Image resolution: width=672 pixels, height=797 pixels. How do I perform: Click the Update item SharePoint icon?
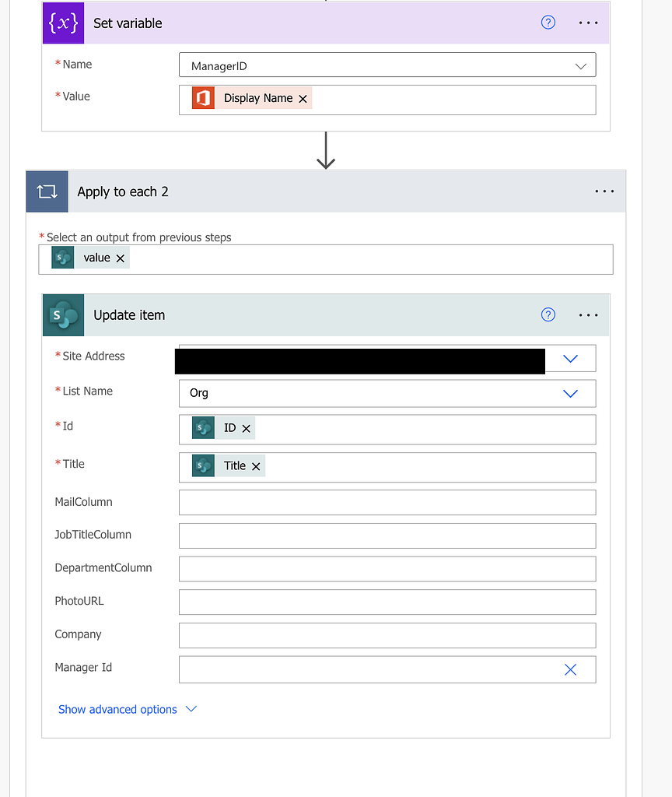pos(63,315)
